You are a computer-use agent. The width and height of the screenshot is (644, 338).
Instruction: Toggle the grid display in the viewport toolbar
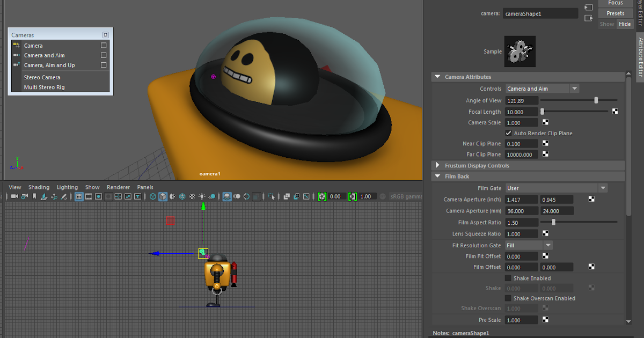pos(79,196)
